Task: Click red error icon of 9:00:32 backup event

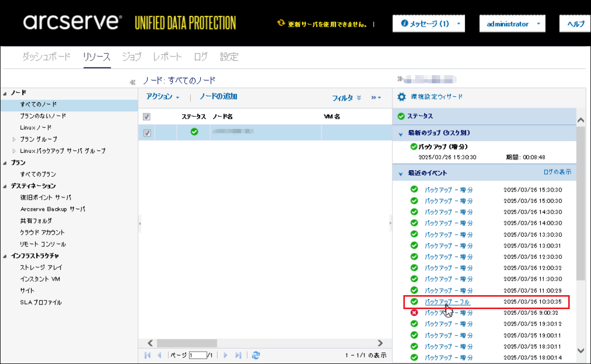Action: click(x=414, y=312)
